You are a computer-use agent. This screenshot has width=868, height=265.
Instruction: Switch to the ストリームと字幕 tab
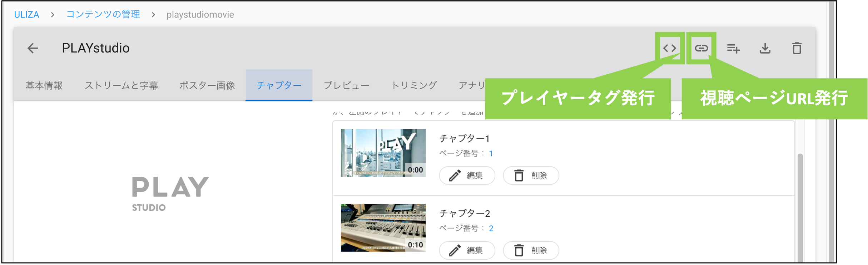[x=121, y=85]
